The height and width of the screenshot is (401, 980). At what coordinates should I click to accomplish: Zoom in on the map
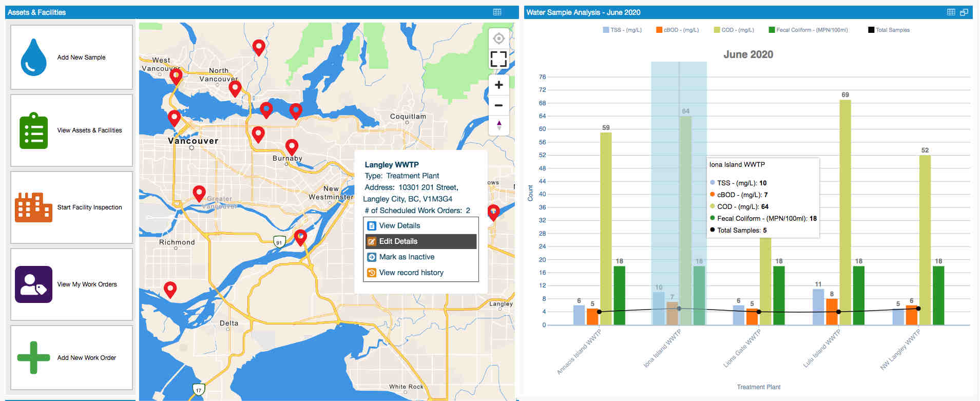pos(498,85)
